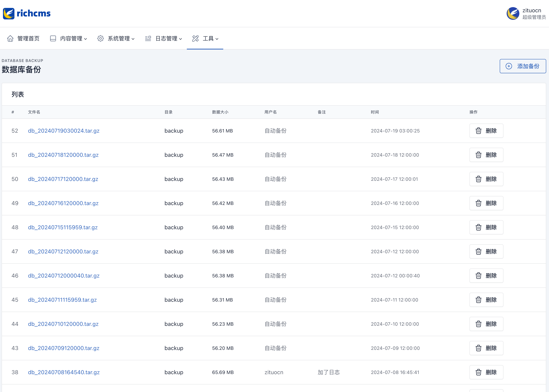
Task: Click trash icon for db_20240711115959.tar.gz
Action: click(478, 300)
